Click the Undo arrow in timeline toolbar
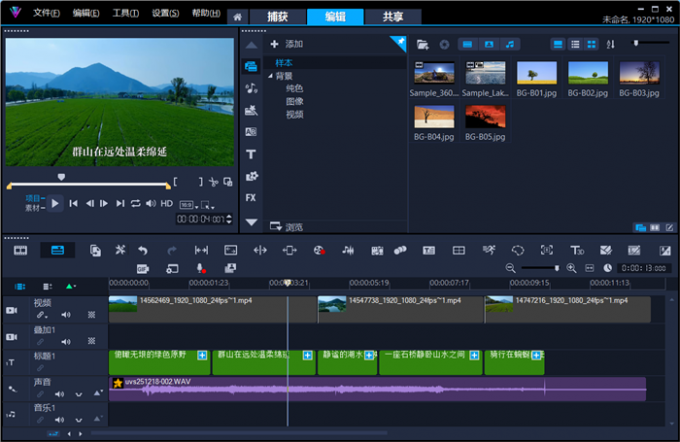 point(143,250)
